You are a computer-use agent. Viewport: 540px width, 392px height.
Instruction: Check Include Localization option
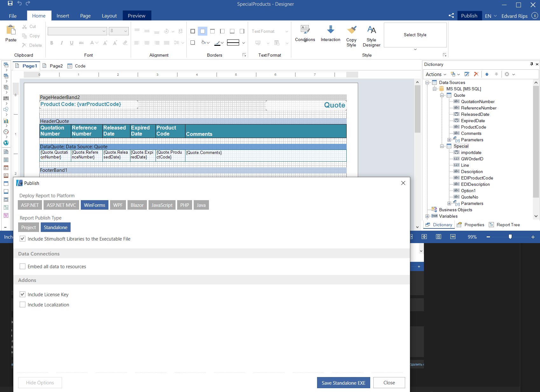pyautogui.click(x=23, y=304)
